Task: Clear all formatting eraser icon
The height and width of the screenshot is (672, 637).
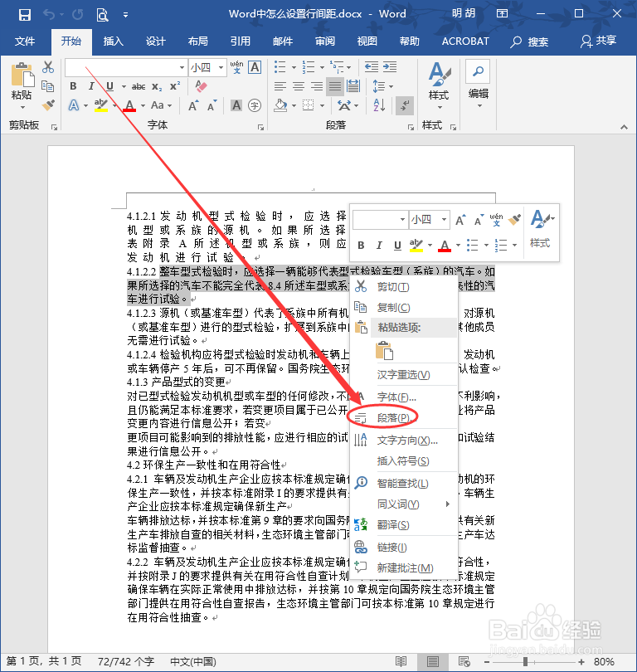Action: pyautogui.click(x=201, y=86)
